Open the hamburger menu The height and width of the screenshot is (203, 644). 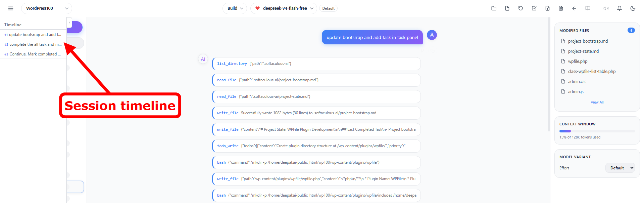pyautogui.click(x=11, y=8)
